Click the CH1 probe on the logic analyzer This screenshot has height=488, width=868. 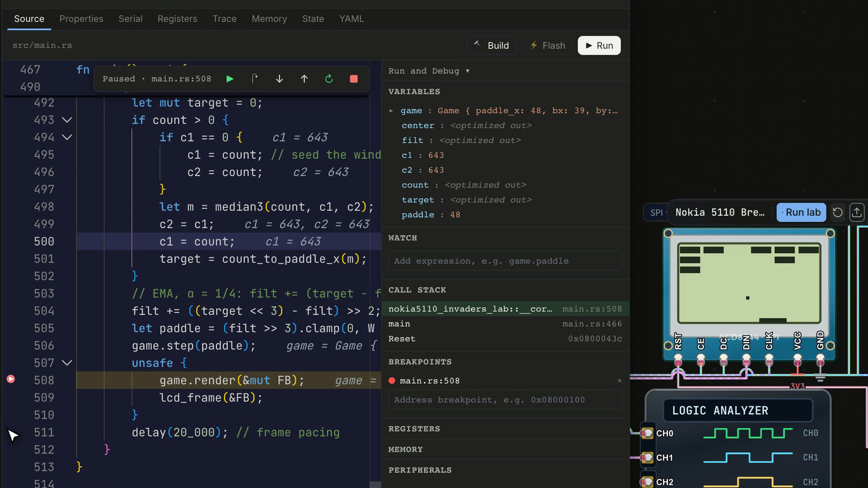click(647, 458)
